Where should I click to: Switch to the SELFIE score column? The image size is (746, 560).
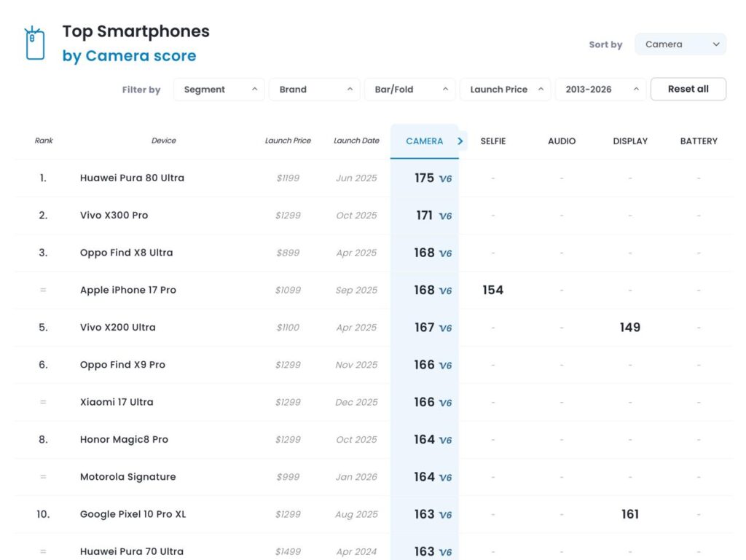(493, 141)
